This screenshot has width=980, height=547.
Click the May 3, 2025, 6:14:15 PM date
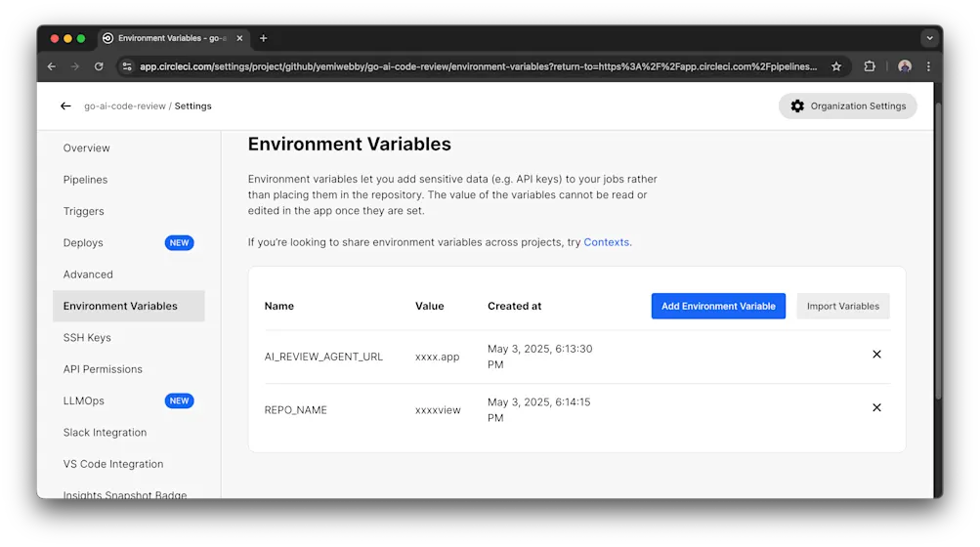tap(538, 410)
